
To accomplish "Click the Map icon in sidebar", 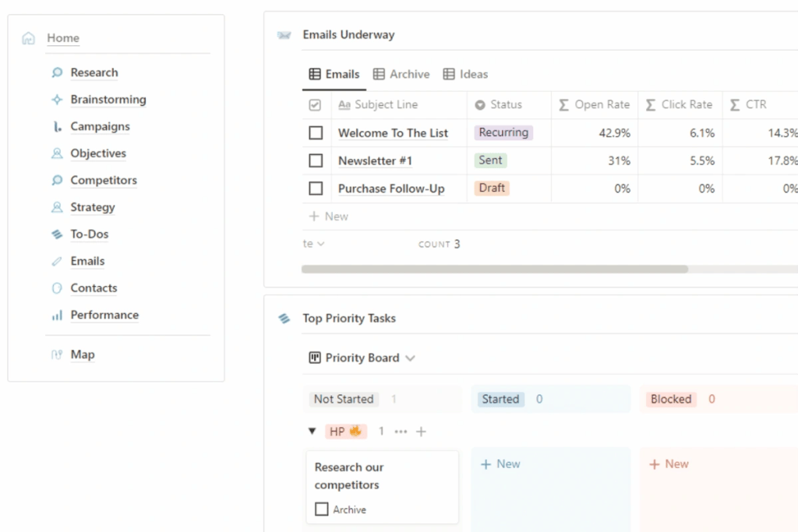I will (57, 354).
